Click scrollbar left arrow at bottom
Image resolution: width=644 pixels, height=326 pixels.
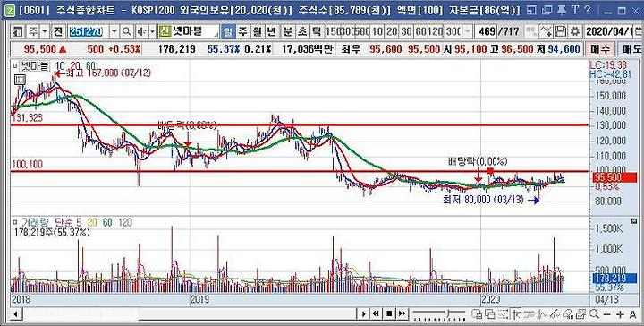pos(15,314)
